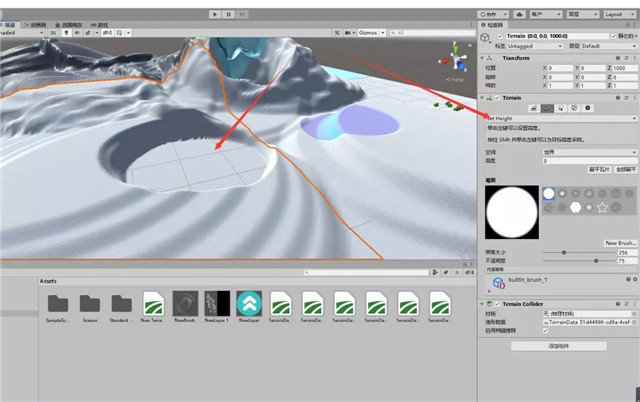Select the hexagon-shaped brush preset
The image size is (640, 402).
pos(576,207)
